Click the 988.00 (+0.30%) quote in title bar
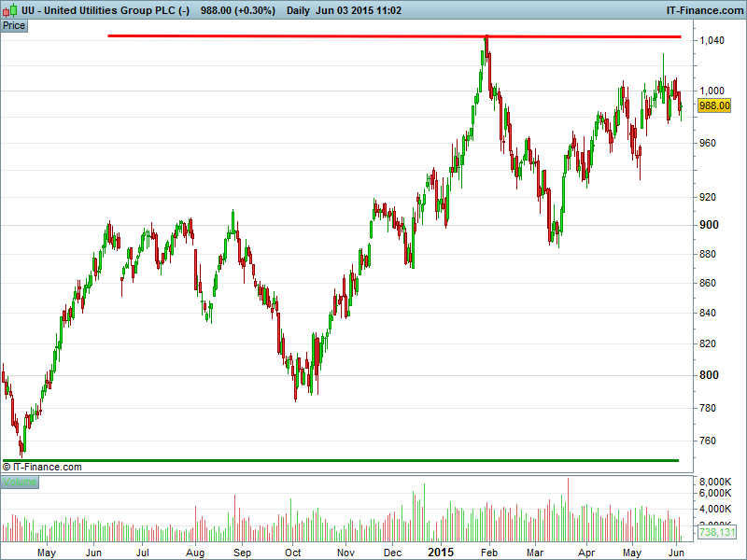 click(240, 9)
